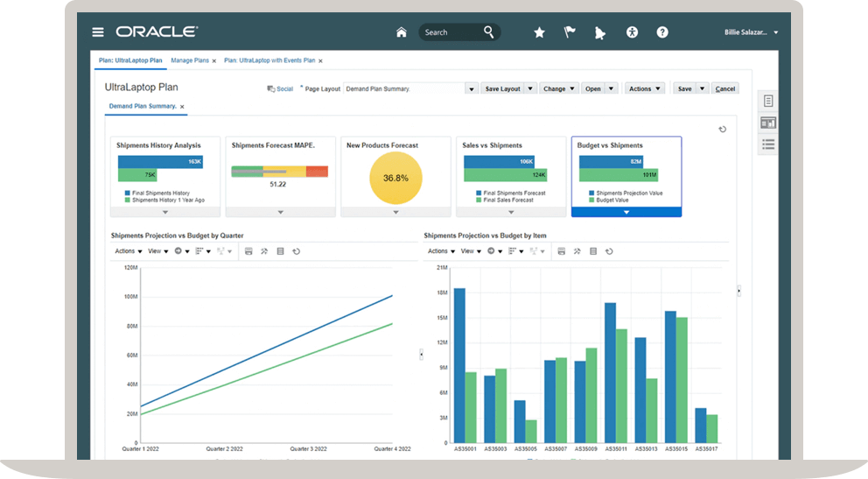Click save layout icon in Item chart toolbar
868x479 pixels.
coord(562,251)
